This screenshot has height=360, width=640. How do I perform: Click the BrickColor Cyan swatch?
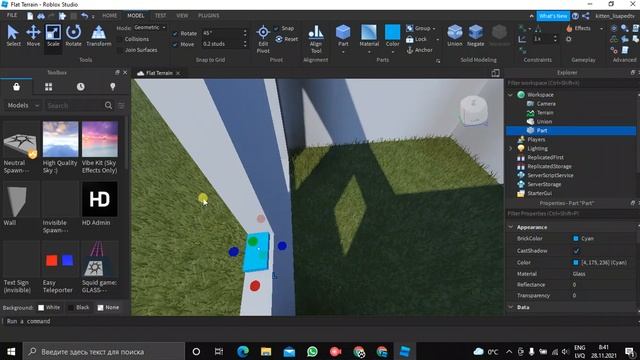576,238
